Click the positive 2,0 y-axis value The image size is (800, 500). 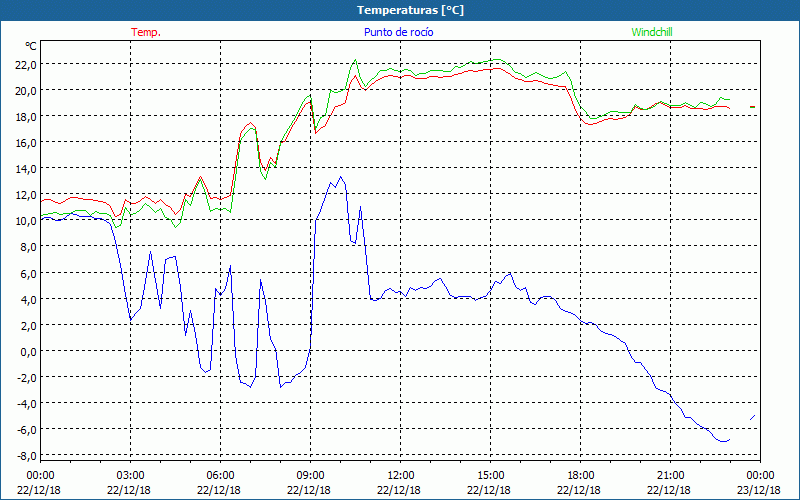click(28, 326)
